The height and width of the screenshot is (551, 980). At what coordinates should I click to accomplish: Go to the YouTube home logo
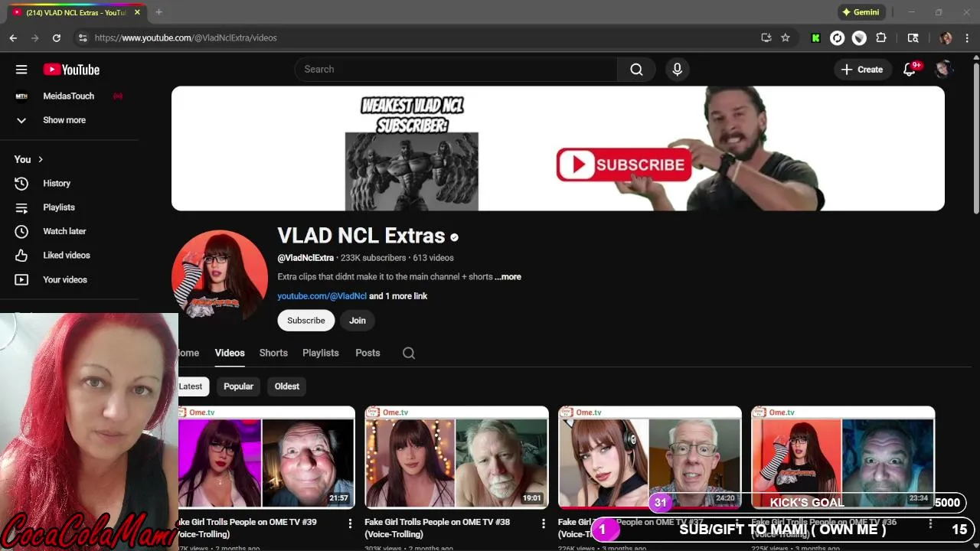click(x=71, y=70)
